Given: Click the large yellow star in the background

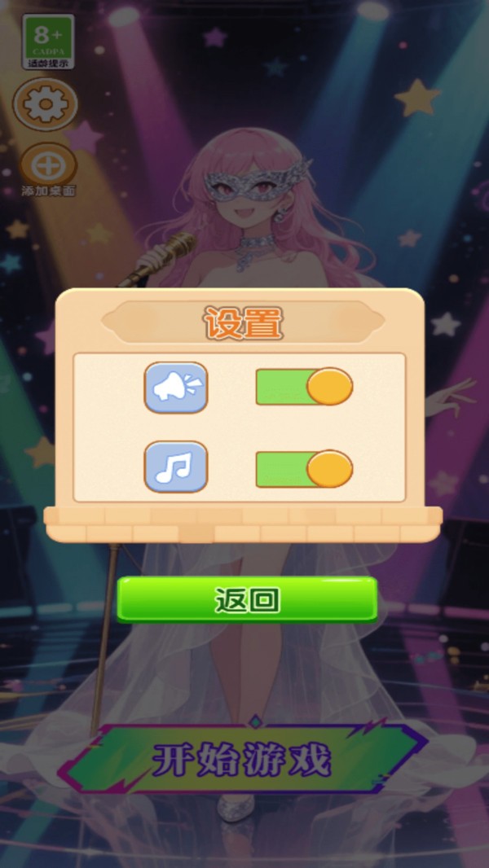Looking at the screenshot, I should (417, 97).
